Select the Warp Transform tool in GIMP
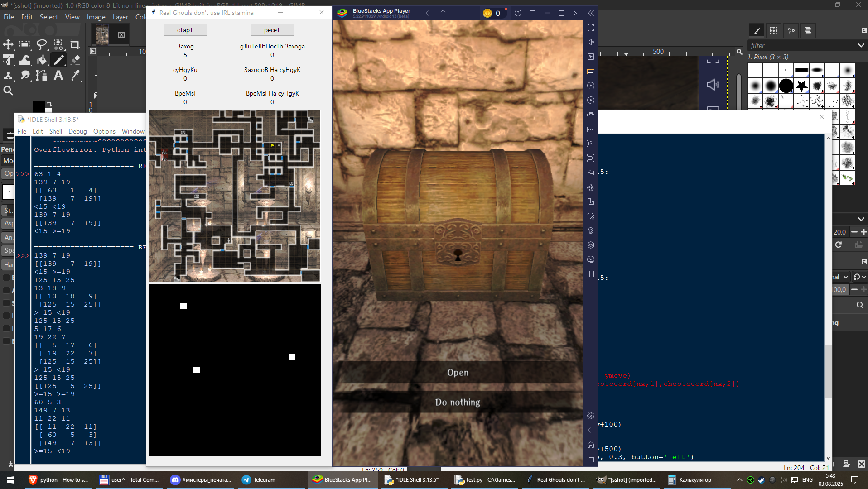Screen dimensions: 868x489 pos(25,60)
